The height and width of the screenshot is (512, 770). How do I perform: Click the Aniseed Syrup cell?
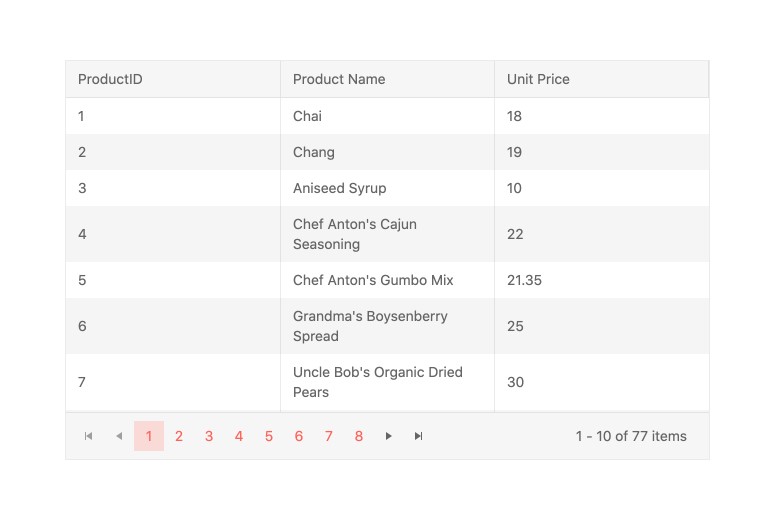point(339,188)
